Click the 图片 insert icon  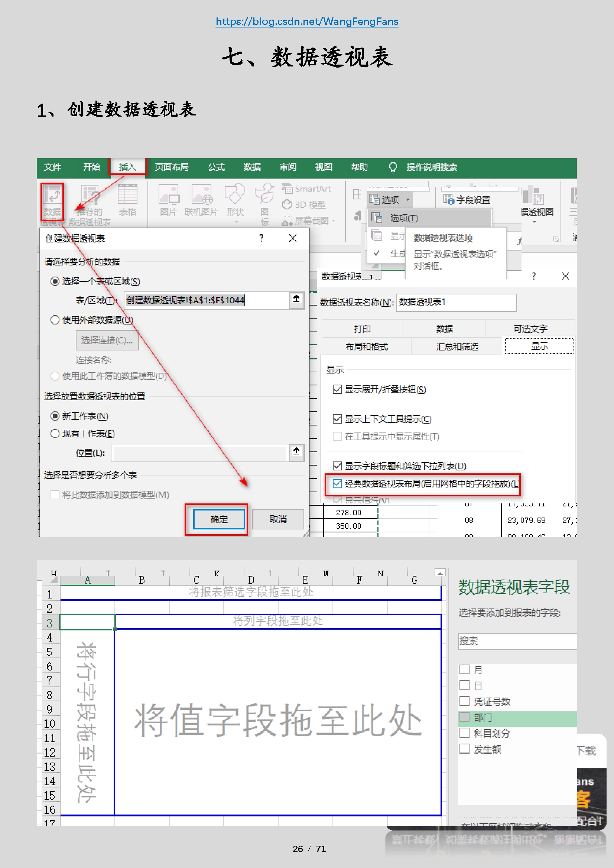[x=168, y=200]
